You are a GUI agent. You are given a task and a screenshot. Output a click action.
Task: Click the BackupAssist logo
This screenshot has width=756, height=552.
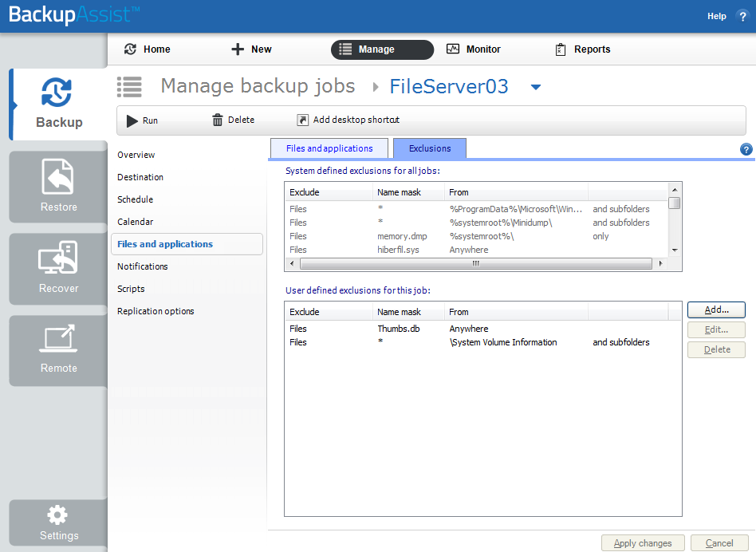tap(74, 14)
